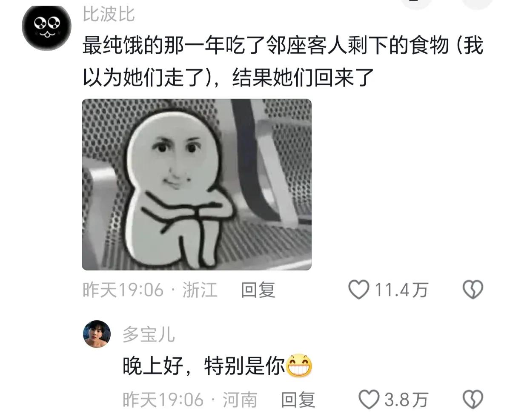
Task: Open username 多宝儿 profile link
Action: point(149,334)
